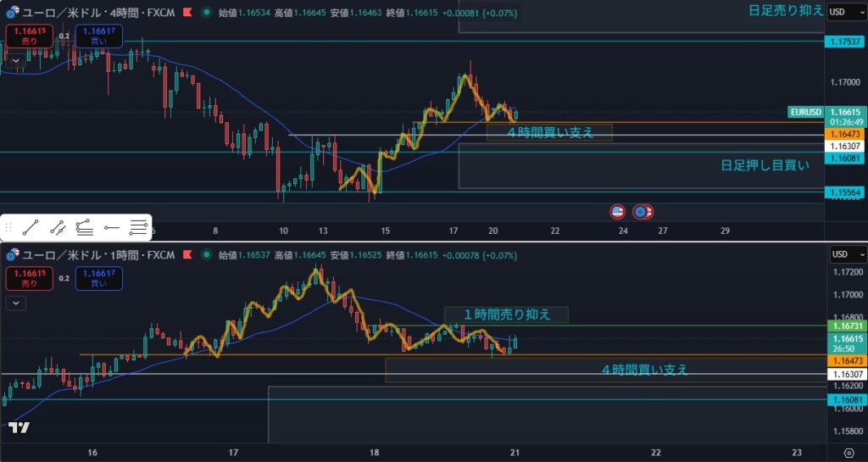Select the horizontal ray drawing tool
The width and height of the screenshot is (868, 462).
(x=112, y=227)
